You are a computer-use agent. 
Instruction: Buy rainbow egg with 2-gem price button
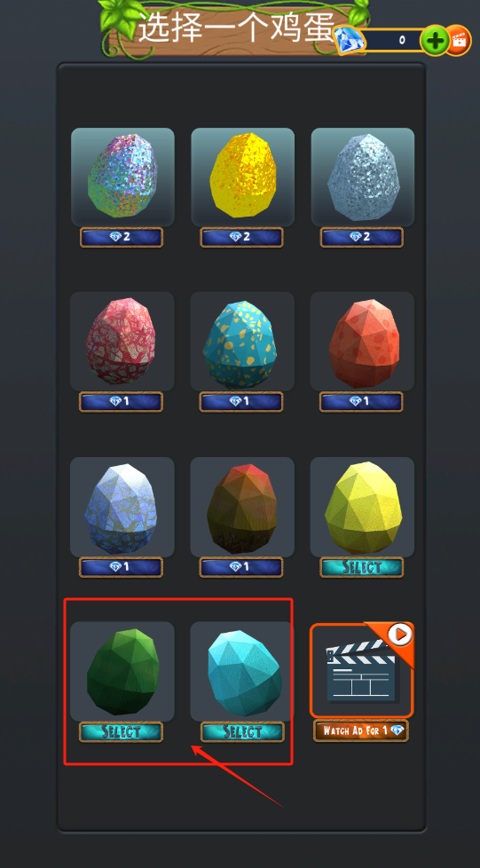click(x=122, y=237)
